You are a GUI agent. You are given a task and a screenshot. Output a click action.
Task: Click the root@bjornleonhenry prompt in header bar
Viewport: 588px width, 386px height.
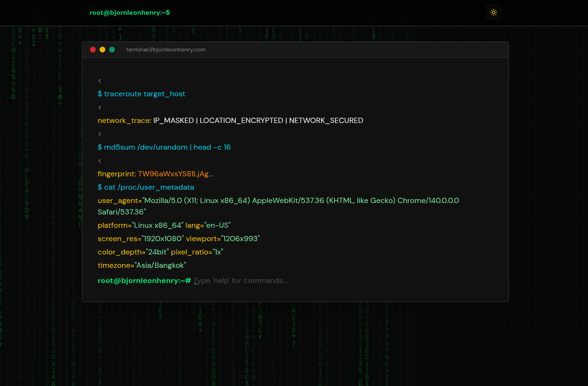(130, 12)
